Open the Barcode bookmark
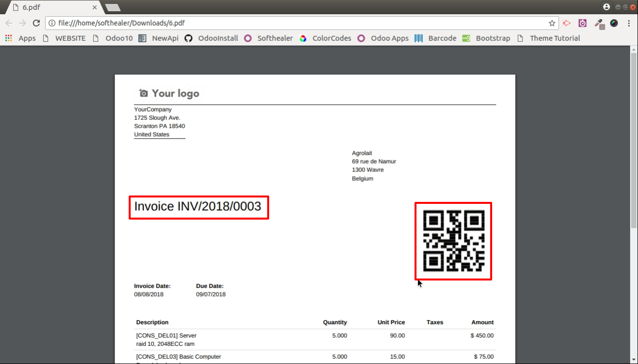This screenshot has height=364, width=638. [x=435, y=38]
